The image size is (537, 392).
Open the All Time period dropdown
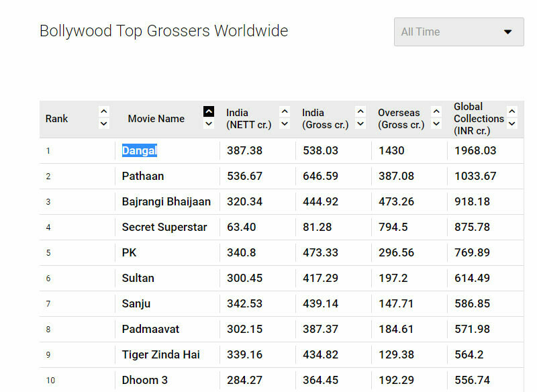click(458, 32)
